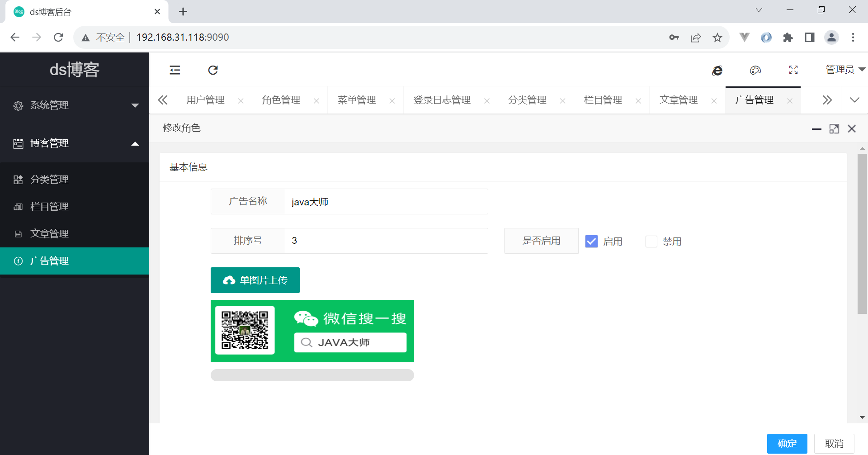The width and height of the screenshot is (868, 455).
Task: Close the 文章管理 tab
Action: (x=714, y=101)
